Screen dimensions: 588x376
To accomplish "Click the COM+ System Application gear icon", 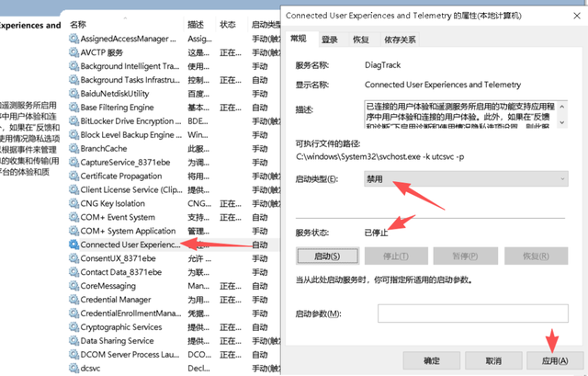I will (x=73, y=231).
